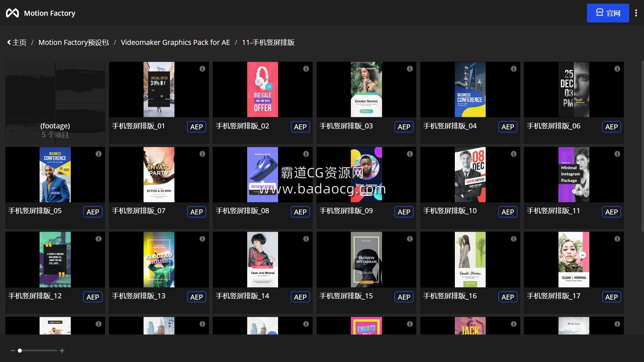Click AEP button for 手机竖屏排版_10
This screenshot has height=362, width=644.
[x=508, y=212]
